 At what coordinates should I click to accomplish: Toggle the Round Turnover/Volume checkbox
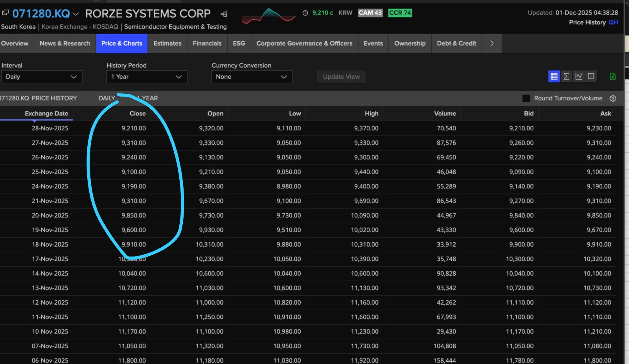[526, 98]
